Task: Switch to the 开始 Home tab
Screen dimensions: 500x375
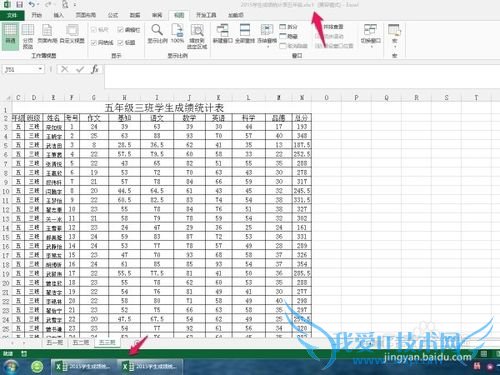Action: 36,15
